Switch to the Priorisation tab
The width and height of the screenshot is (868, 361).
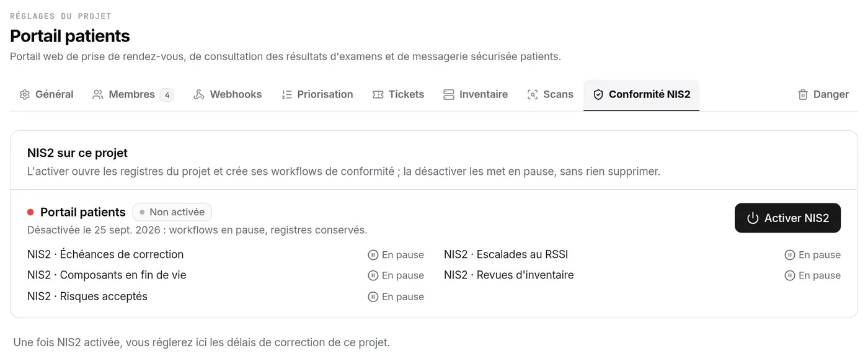click(x=317, y=95)
